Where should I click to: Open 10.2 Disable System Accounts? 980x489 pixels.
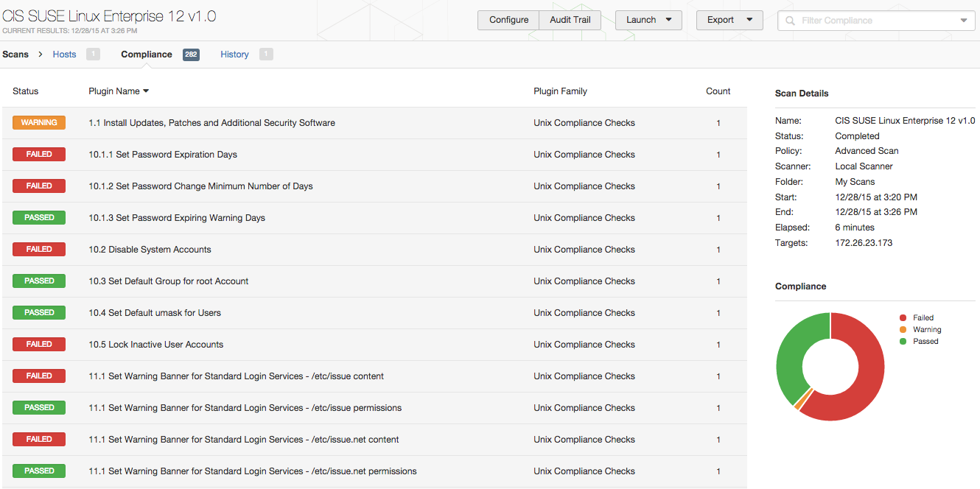[x=374, y=250]
